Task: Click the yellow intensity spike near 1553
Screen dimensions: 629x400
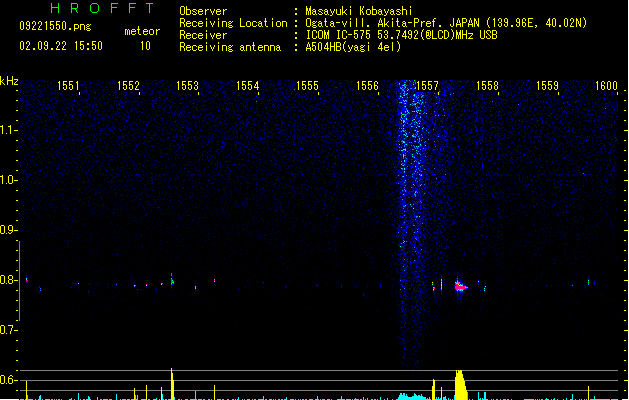Action: [172, 384]
